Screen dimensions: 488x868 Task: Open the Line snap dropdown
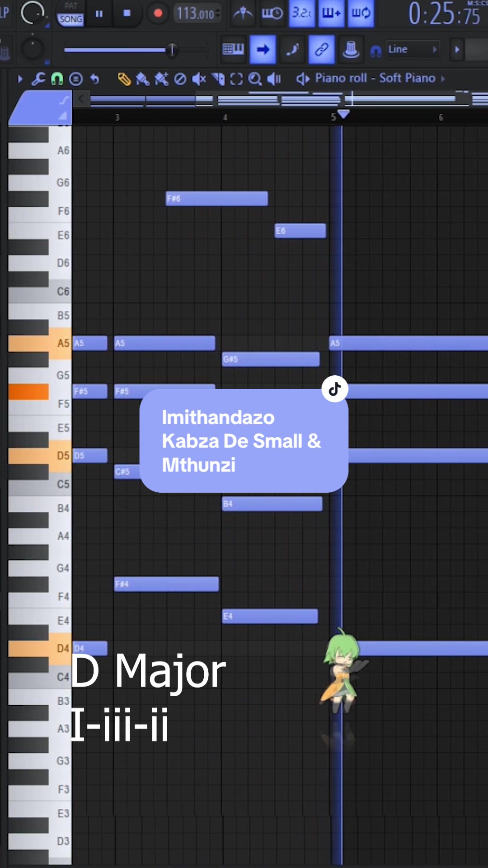tap(412, 49)
